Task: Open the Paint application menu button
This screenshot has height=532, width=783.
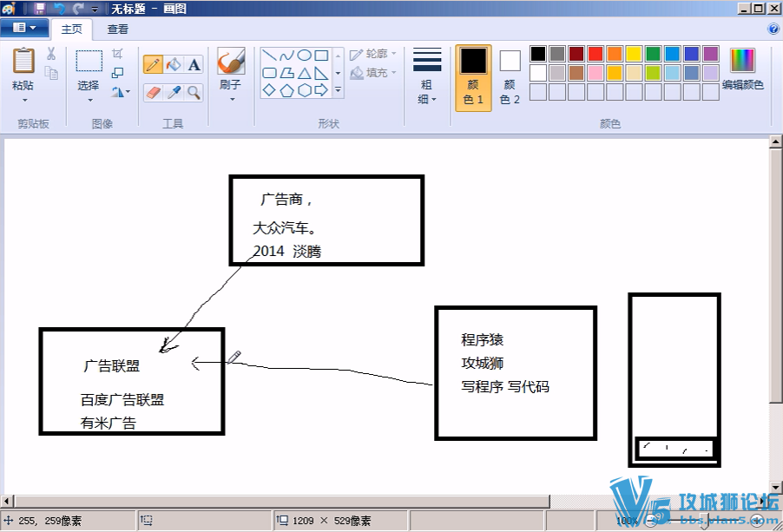Action: pos(24,28)
